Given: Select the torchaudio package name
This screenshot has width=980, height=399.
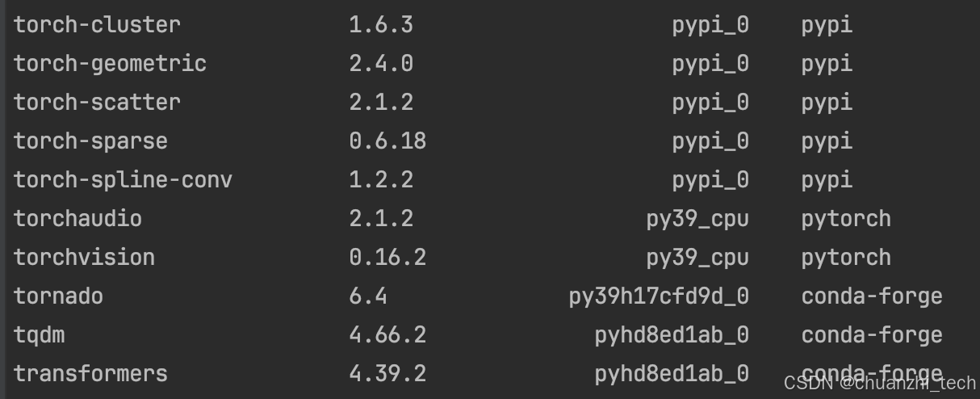Looking at the screenshot, I should click(77, 219).
